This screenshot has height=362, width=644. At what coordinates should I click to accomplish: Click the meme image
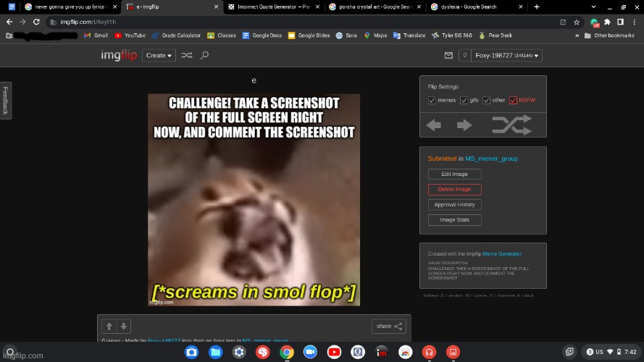(254, 200)
